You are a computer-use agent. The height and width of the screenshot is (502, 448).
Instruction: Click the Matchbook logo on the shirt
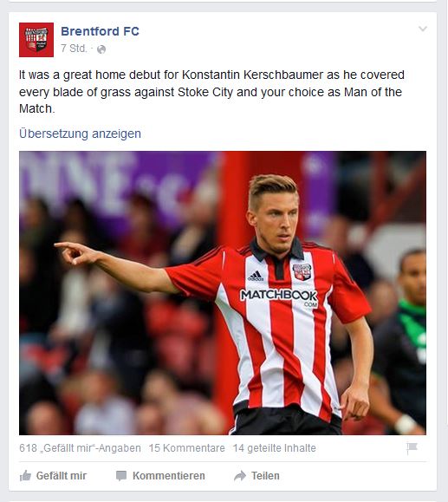[x=279, y=297]
